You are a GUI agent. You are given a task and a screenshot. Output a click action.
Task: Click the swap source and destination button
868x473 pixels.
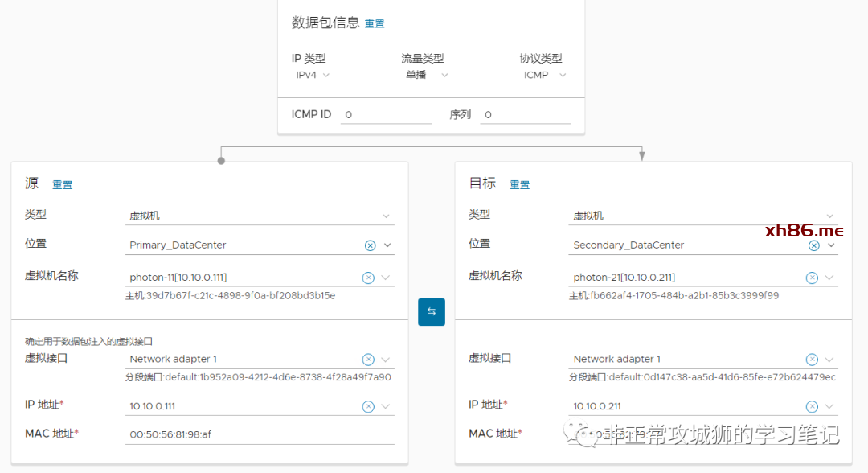pyautogui.click(x=431, y=311)
